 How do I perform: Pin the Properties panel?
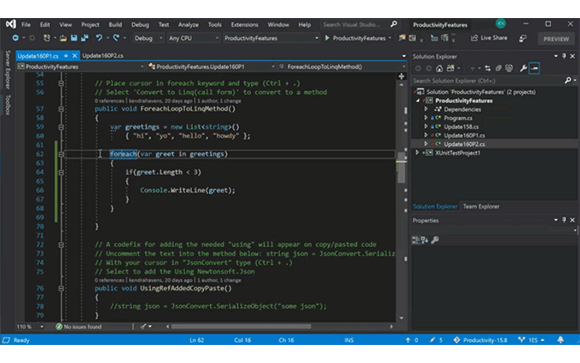[564, 220]
